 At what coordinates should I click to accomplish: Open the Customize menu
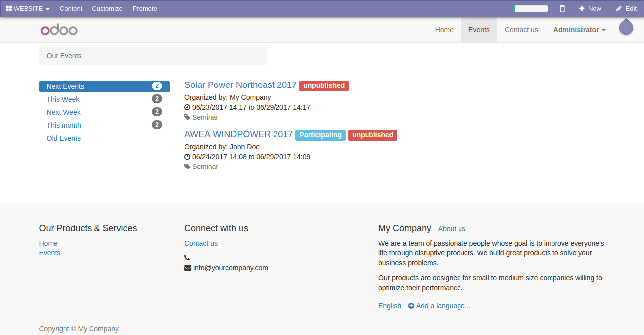(x=107, y=9)
